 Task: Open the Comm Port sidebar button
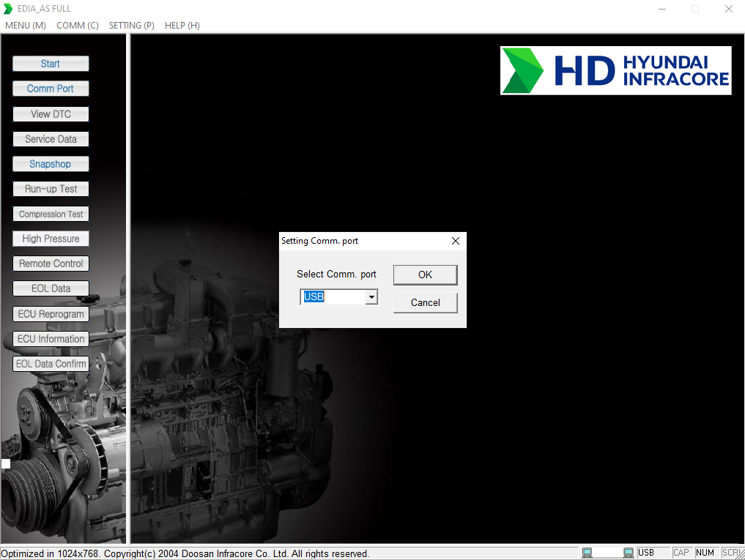coord(51,89)
